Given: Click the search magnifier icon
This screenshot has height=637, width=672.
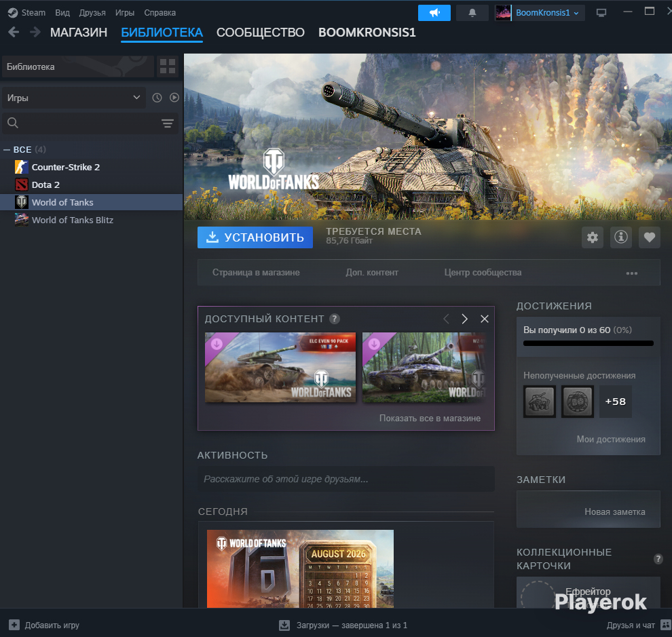Looking at the screenshot, I should [x=13, y=123].
